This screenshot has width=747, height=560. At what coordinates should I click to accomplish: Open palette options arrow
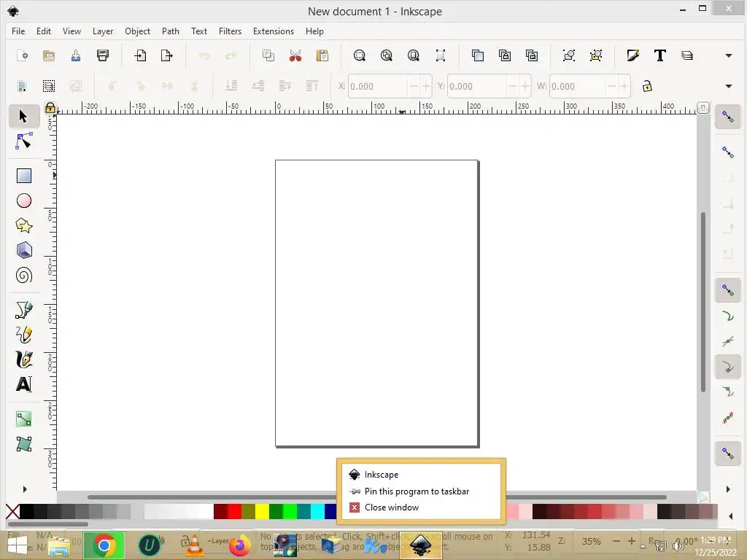click(x=731, y=516)
